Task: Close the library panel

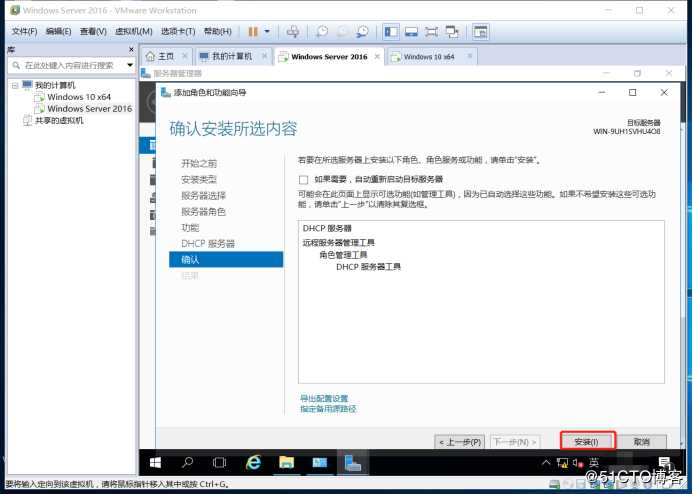Action: click(x=131, y=49)
